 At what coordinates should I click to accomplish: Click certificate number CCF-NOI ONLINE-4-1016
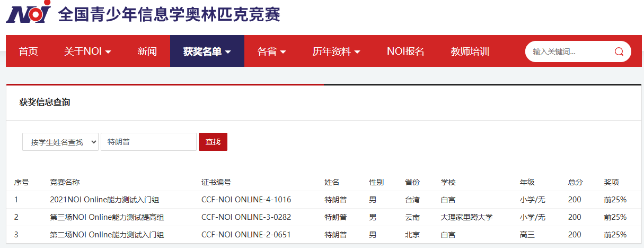(x=246, y=200)
